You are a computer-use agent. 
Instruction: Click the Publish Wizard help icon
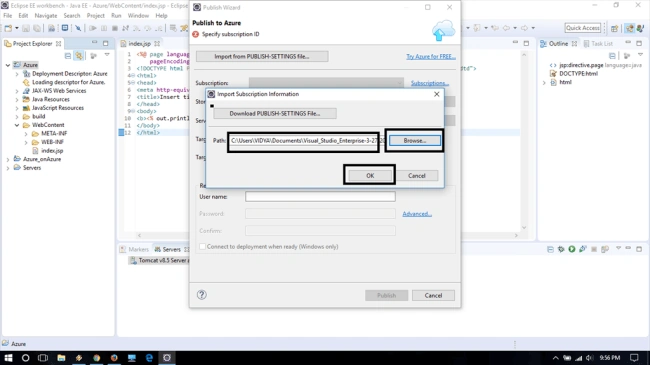pyautogui.click(x=201, y=295)
